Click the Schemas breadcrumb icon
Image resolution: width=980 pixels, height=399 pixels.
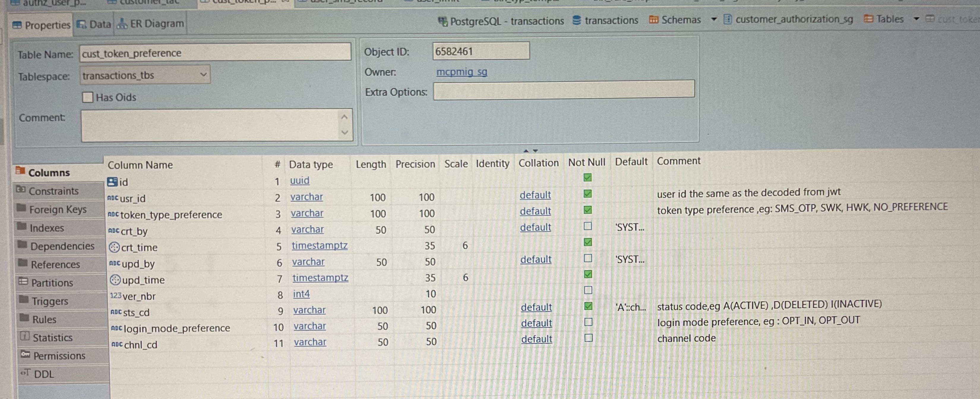[x=653, y=20]
